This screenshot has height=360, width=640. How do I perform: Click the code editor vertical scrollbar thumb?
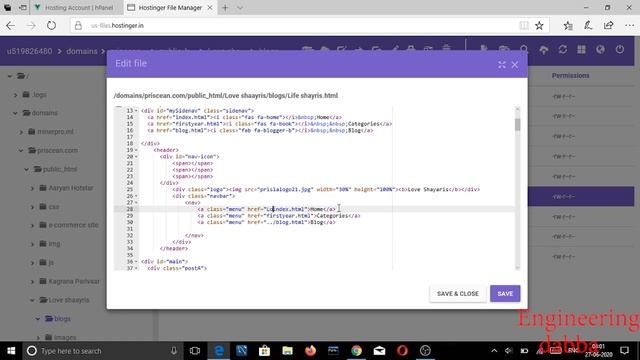point(518,124)
